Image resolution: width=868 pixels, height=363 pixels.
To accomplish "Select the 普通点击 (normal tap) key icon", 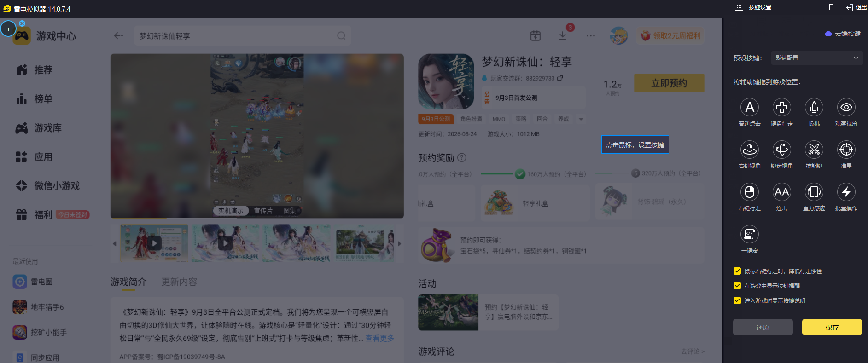I will coord(750,107).
